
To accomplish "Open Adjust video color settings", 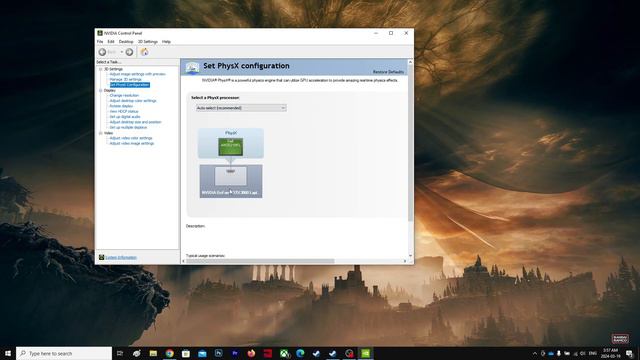I will click(131, 138).
